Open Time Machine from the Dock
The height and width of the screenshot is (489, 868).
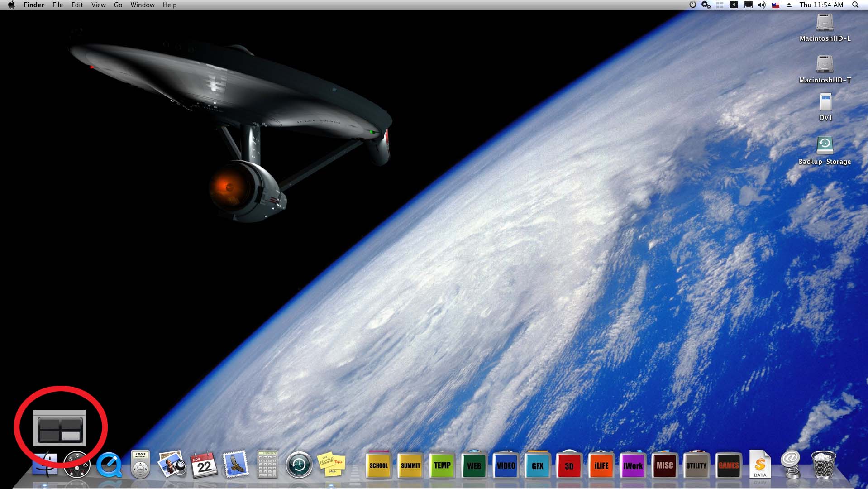(x=299, y=465)
